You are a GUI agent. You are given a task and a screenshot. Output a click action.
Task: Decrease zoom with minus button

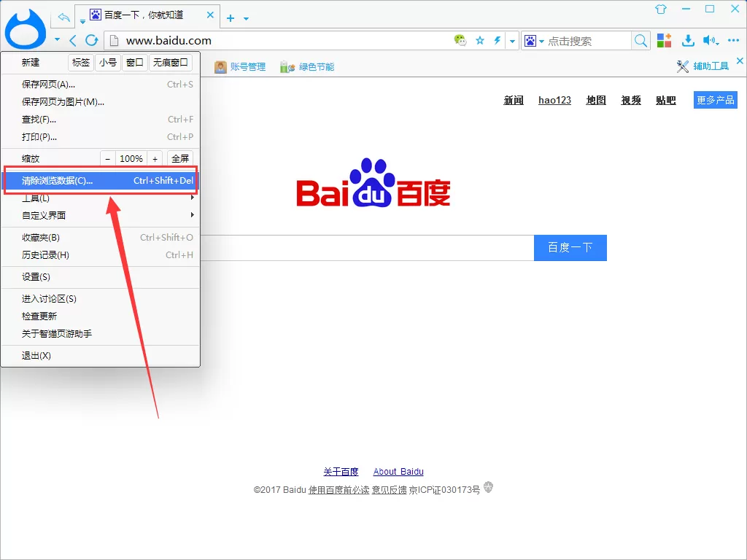(x=108, y=158)
